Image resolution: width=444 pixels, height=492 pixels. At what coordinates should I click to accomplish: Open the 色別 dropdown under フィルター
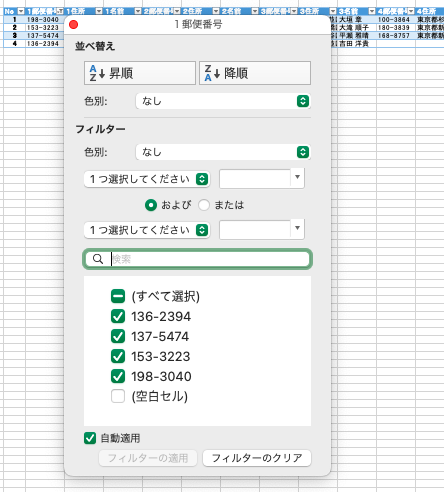pyautogui.click(x=223, y=152)
